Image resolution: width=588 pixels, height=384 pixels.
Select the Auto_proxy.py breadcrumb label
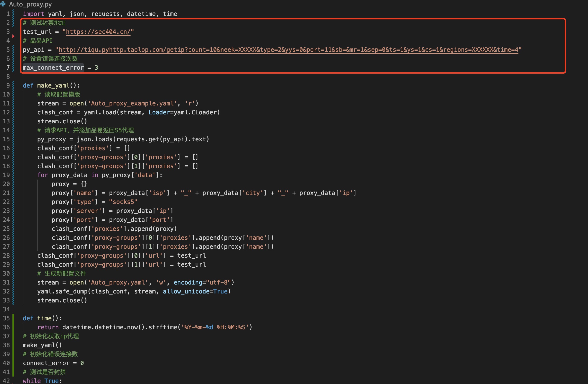tap(30, 4)
